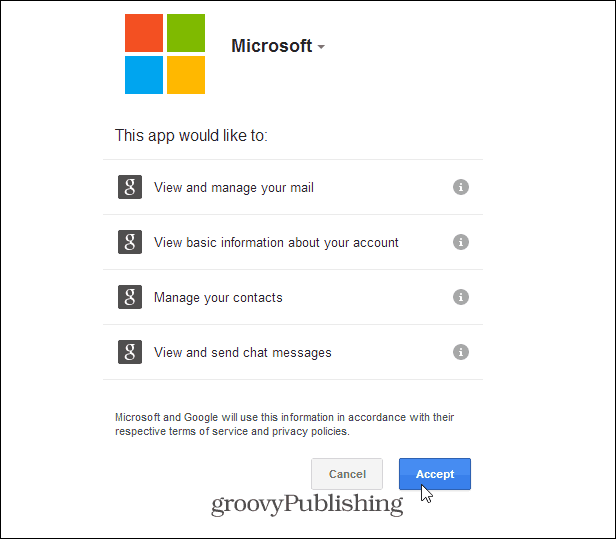Click the This app would like to heading
Screen dimensions: 616x539
pos(191,136)
